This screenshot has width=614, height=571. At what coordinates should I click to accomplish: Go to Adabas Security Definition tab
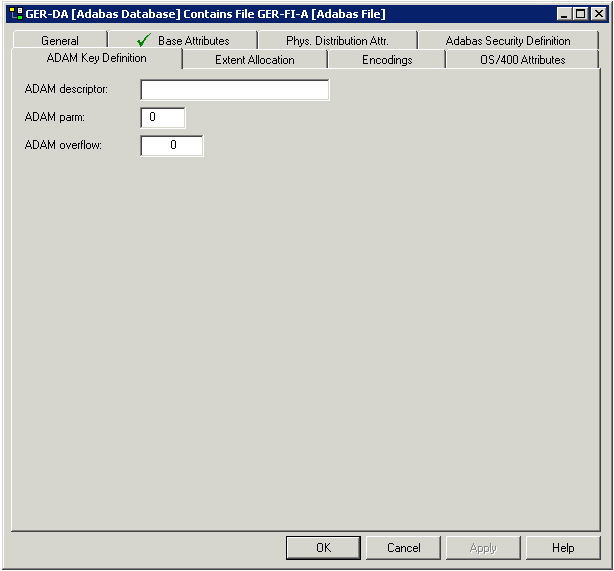508,41
